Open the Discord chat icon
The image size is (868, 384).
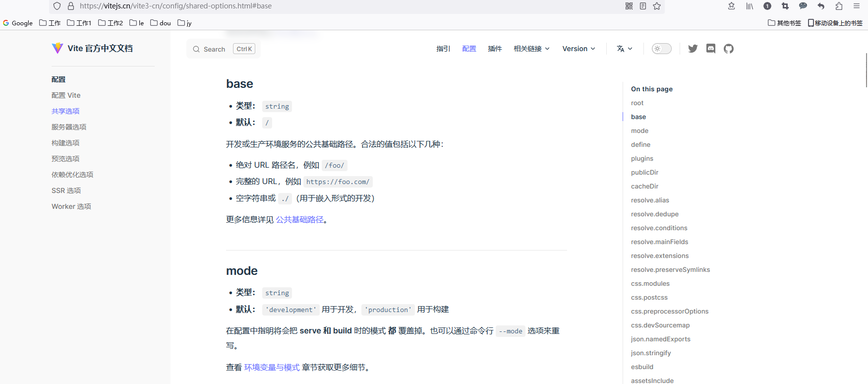[710, 49]
